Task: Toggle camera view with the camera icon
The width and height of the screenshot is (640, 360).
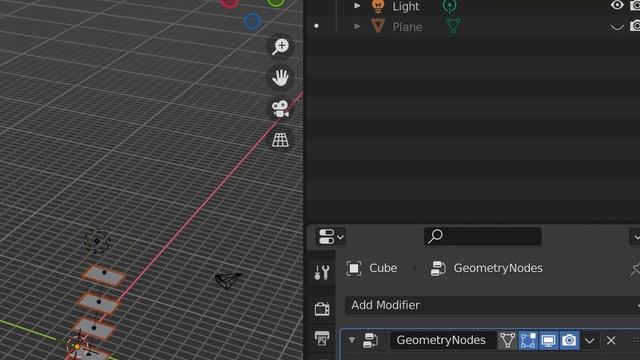Action: coord(280,109)
